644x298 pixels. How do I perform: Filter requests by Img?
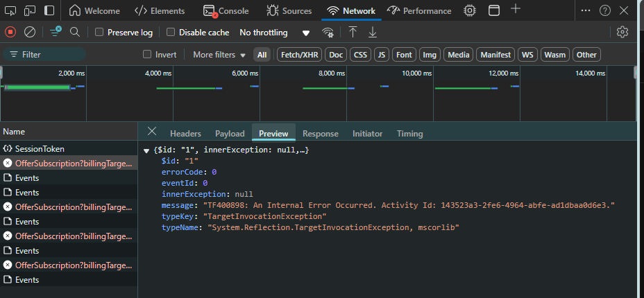[430, 55]
